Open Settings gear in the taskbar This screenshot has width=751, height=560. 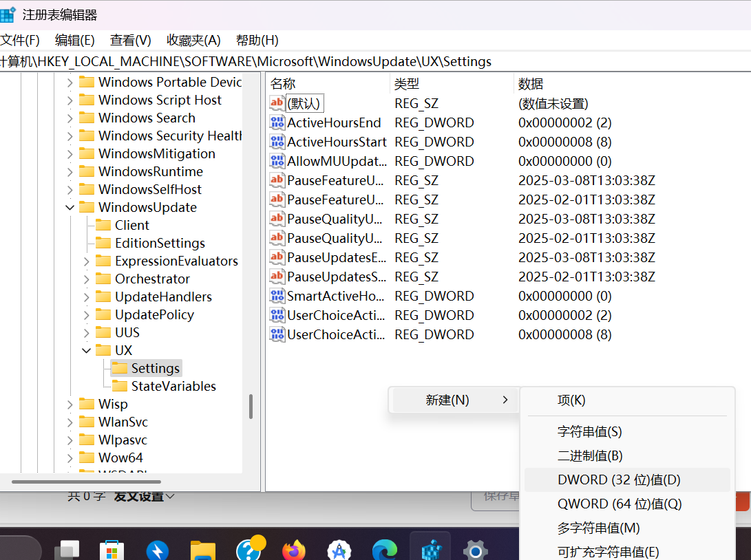pyautogui.click(x=476, y=550)
